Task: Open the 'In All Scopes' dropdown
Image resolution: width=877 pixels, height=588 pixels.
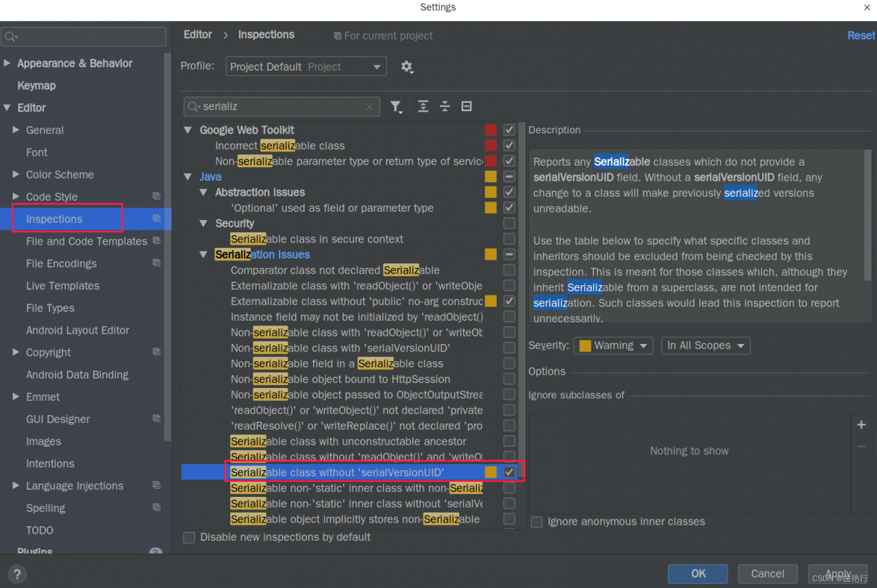Action: point(706,345)
